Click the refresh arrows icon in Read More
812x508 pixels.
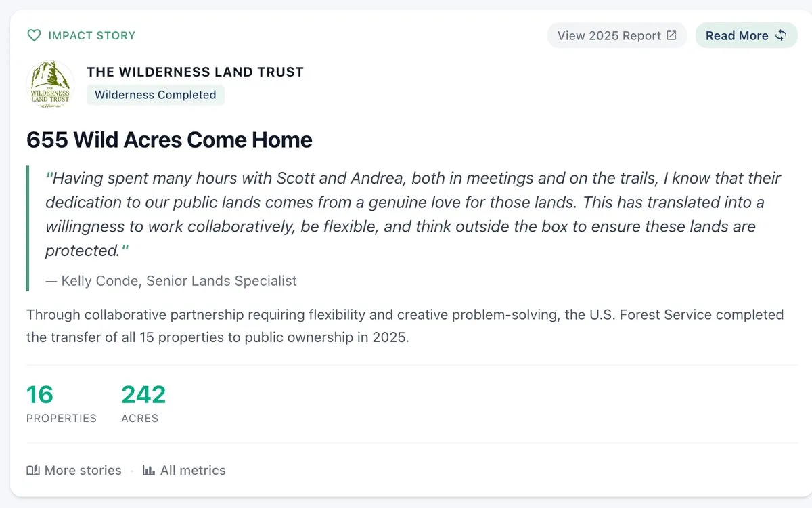[781, 35]
